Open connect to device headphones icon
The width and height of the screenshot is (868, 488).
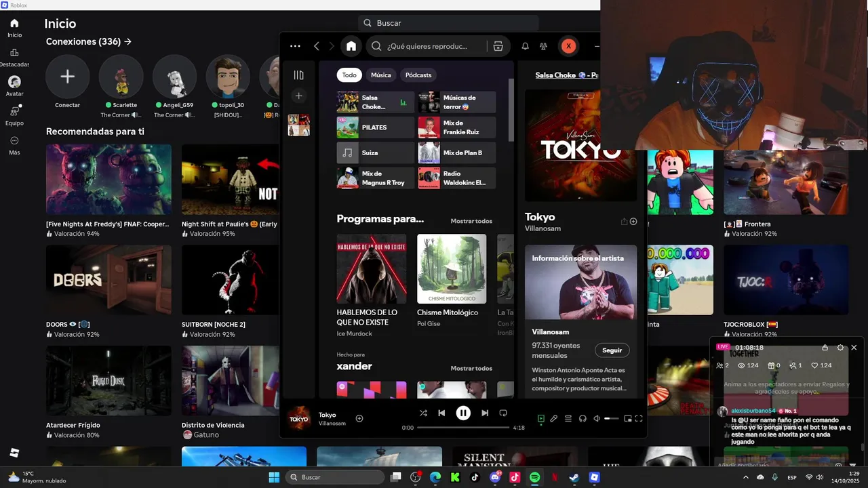[583, 419]
